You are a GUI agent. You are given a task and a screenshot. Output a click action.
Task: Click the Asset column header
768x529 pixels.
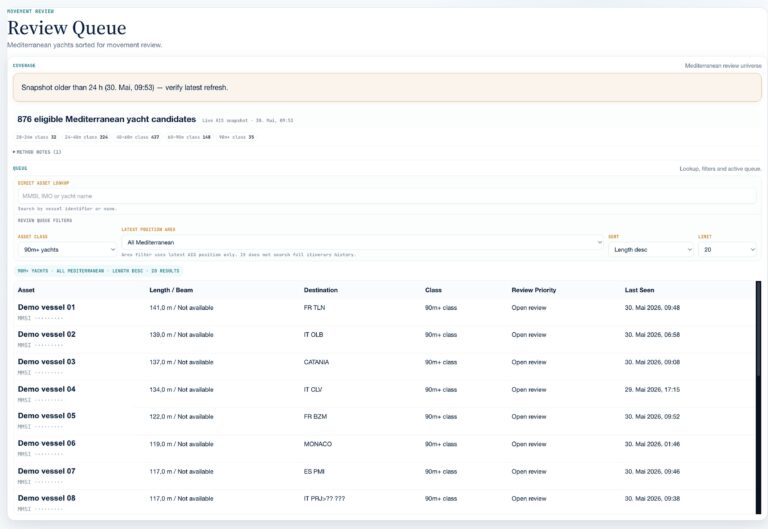pos(26,290)
